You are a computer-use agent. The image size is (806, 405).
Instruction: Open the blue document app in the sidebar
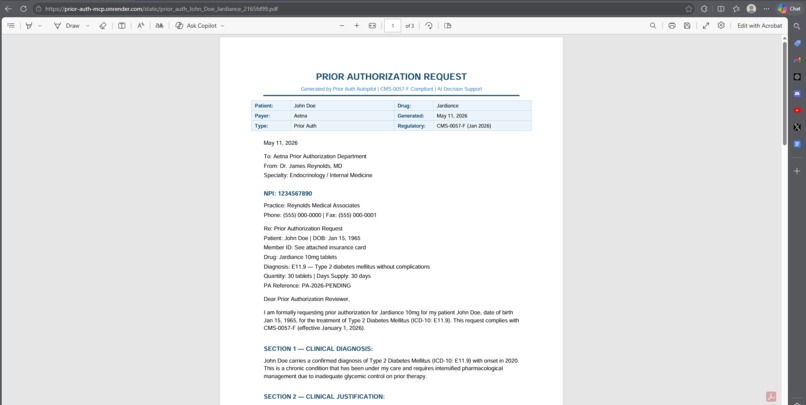(x=797, y=144)
